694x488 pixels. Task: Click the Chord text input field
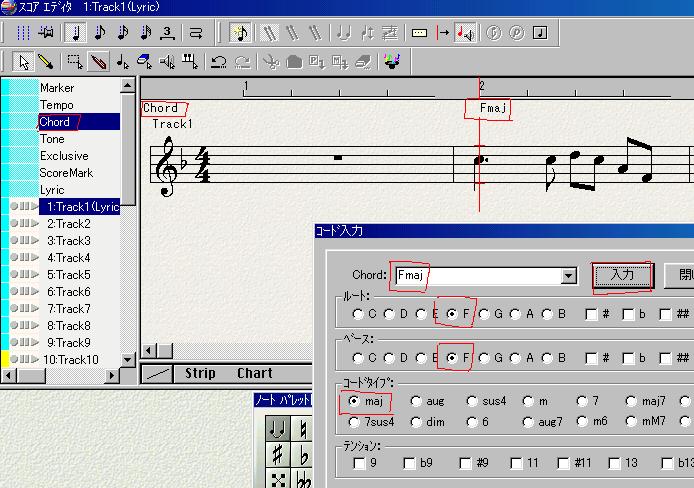point(478,276)
